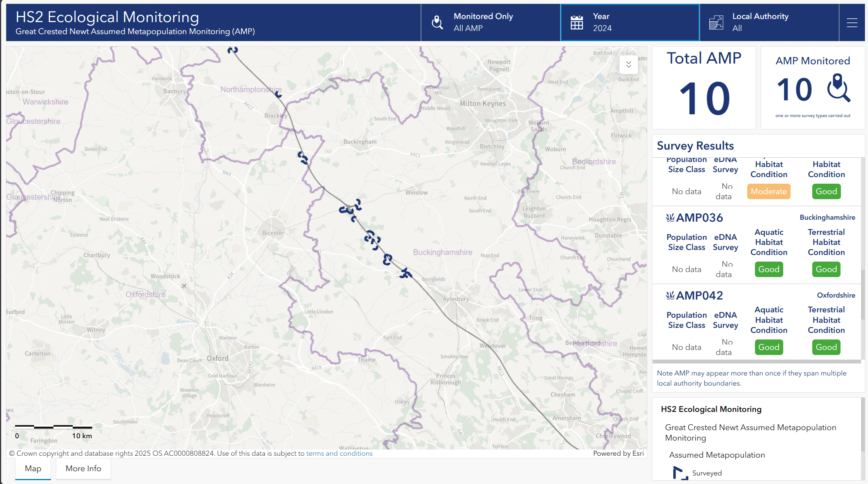Click the Year calendar icon
Image resolution: width=868 pixels, height=484 pixels.
[x=576, y=22]
